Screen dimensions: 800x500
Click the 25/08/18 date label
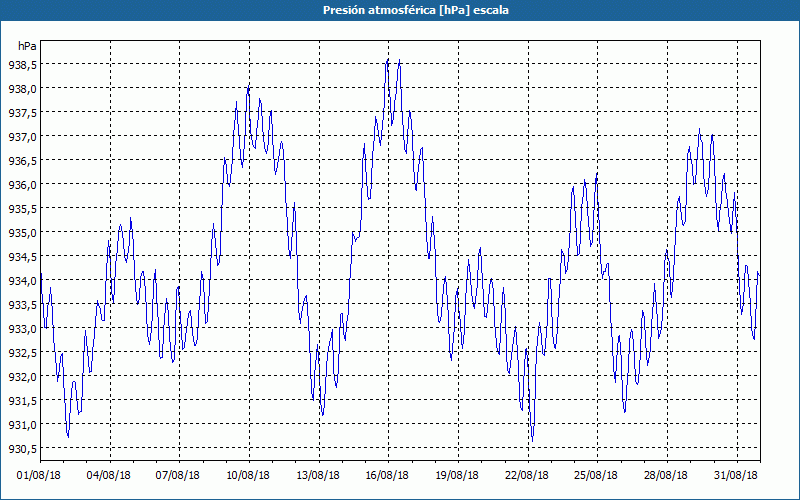[596, 475]
